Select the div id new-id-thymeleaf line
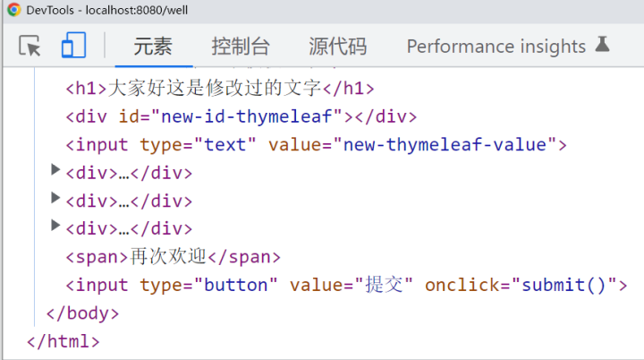The image size is (644, 360). tap(241, 116)
